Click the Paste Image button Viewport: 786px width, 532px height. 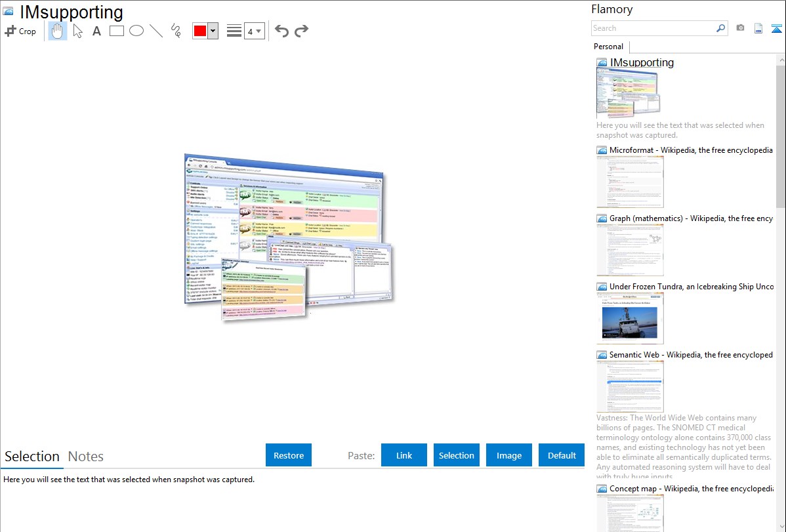tap(508, 455)
